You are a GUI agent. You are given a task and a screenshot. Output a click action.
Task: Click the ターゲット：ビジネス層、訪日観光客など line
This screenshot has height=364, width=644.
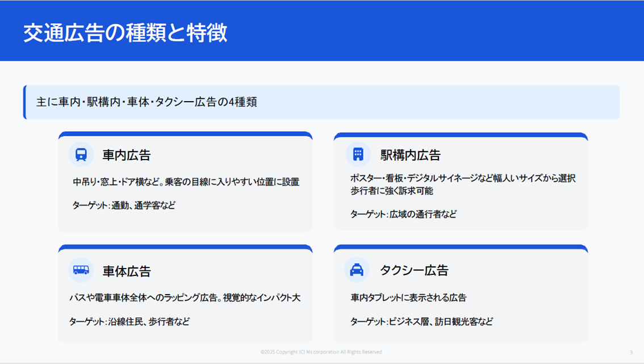coord(421,321)
